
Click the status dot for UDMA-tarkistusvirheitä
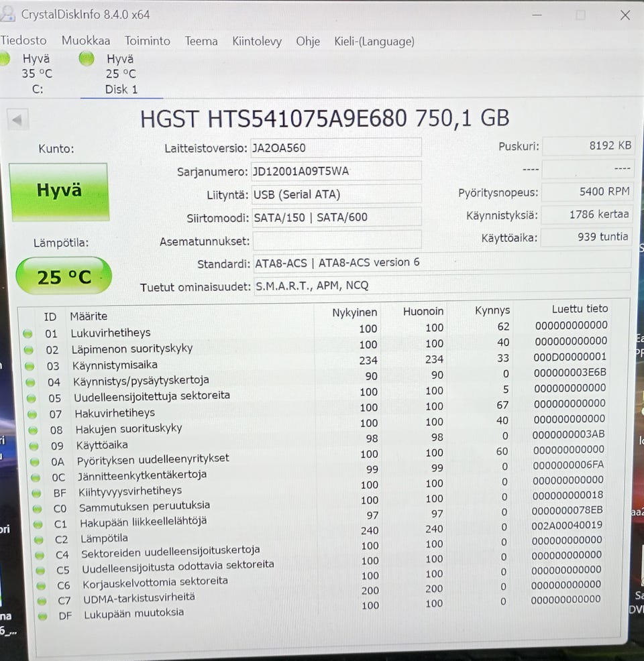click(x=42, y=601)
